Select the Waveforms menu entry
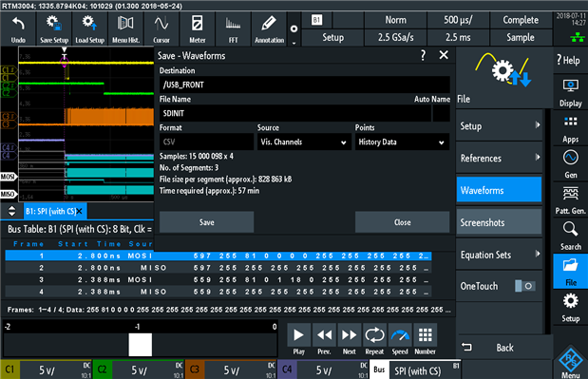Image resolution: width=588 pixels, height=379 pixels. [499, 190]
